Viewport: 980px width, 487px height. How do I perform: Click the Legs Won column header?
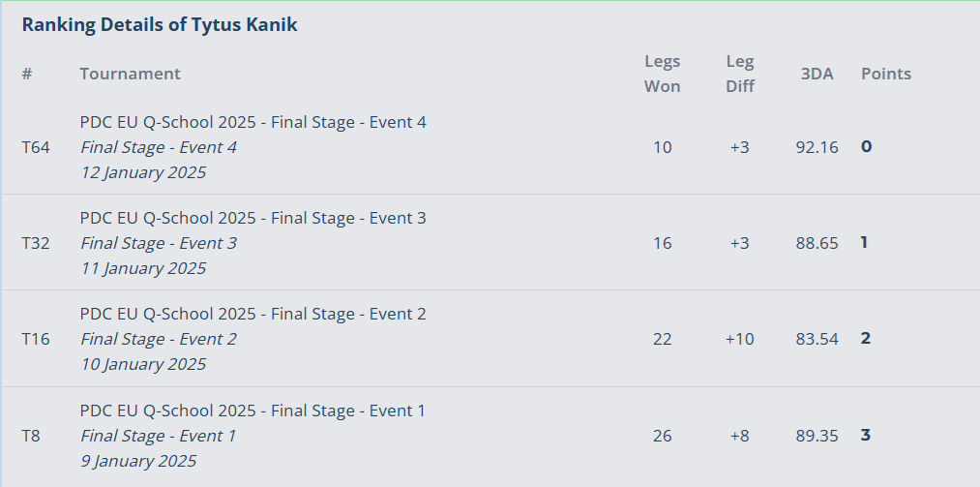click(662, 74)
